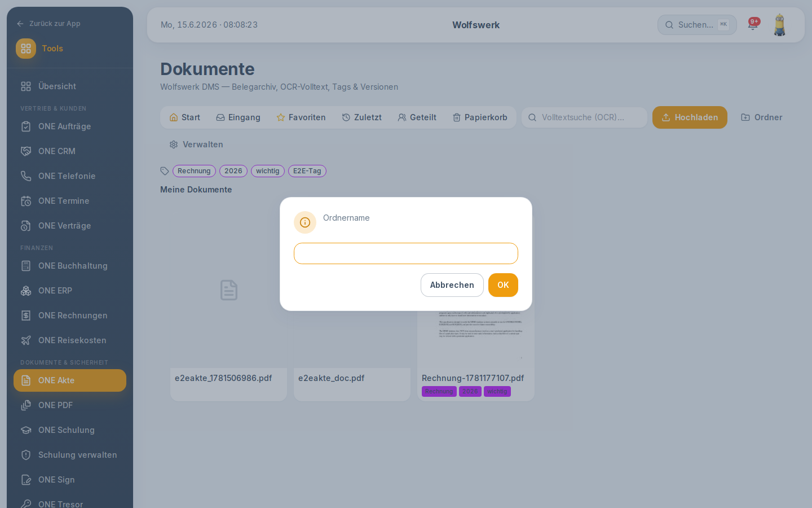Open the ONE Schulung graduation cap icon
The image size is (812, 508).
click(x=26, y=430)
